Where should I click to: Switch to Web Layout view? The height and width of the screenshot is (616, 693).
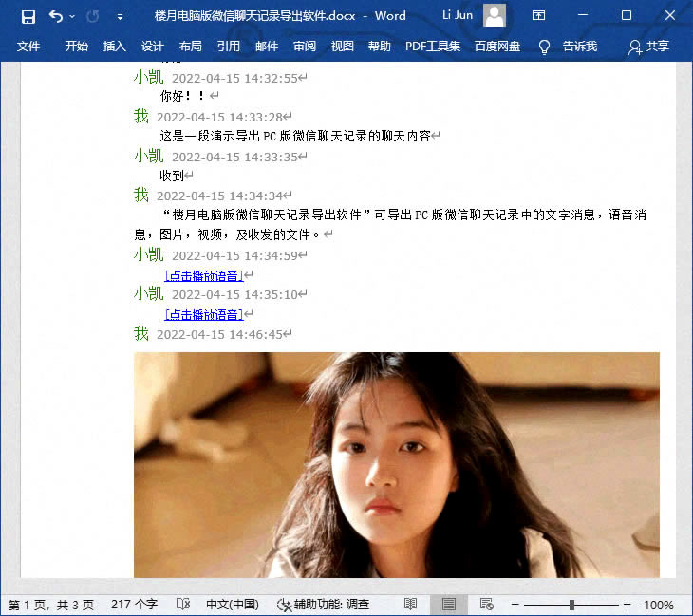pos(486,605)
